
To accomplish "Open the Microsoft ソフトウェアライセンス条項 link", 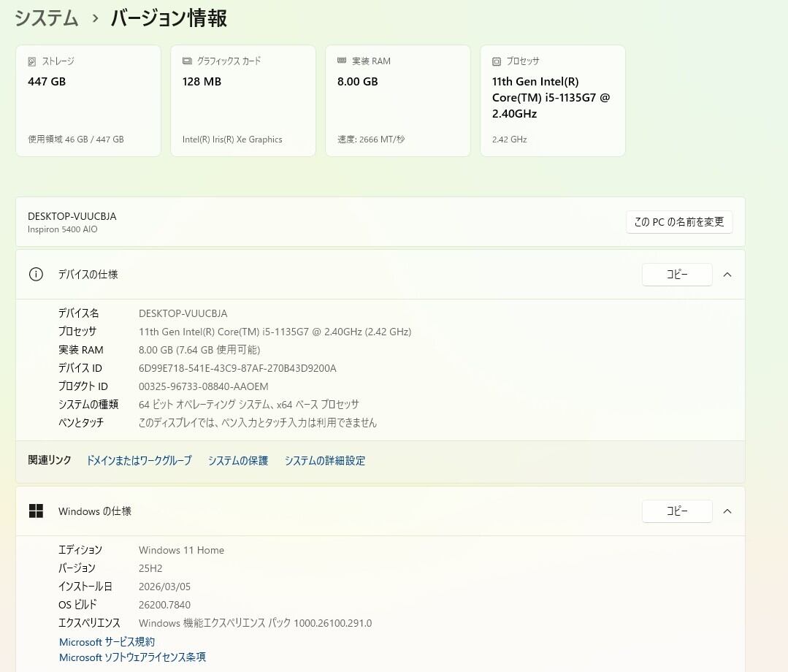I will click(x=132, y=657).
